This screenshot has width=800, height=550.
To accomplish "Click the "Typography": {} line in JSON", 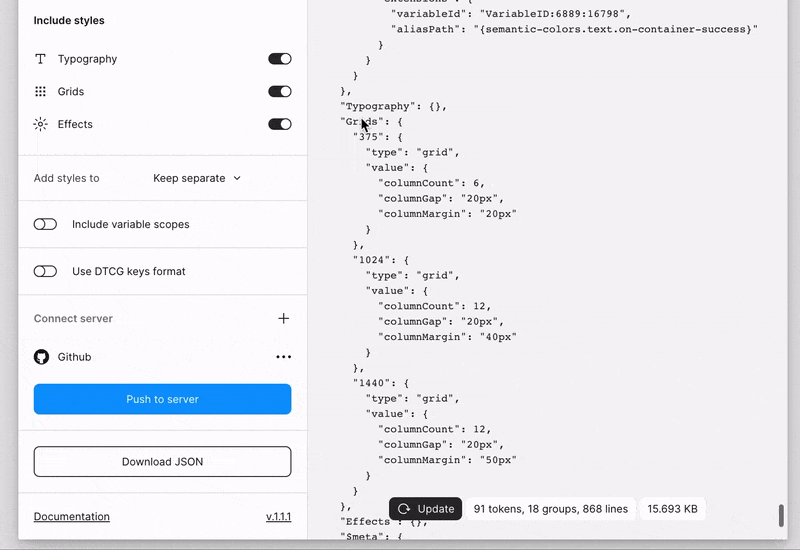I will point(393,106).
